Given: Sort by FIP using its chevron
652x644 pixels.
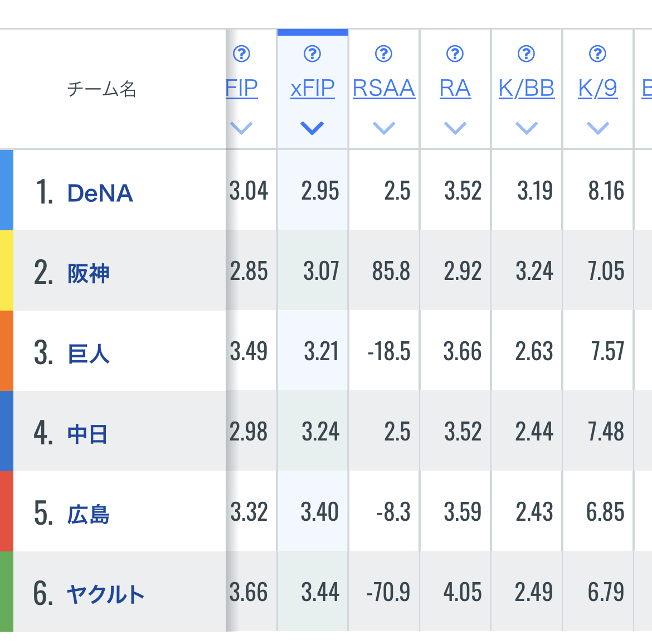Looking at the screenshot, I should tap(241, 128).
